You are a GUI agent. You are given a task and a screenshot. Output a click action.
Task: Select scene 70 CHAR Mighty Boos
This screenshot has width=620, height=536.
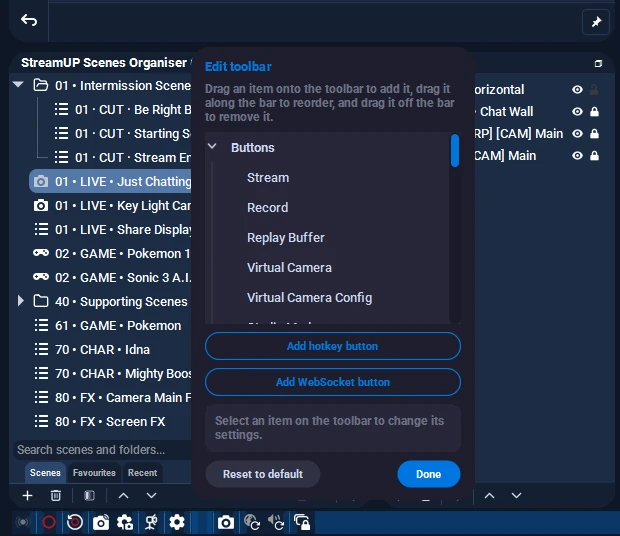[x=112, y=374]
